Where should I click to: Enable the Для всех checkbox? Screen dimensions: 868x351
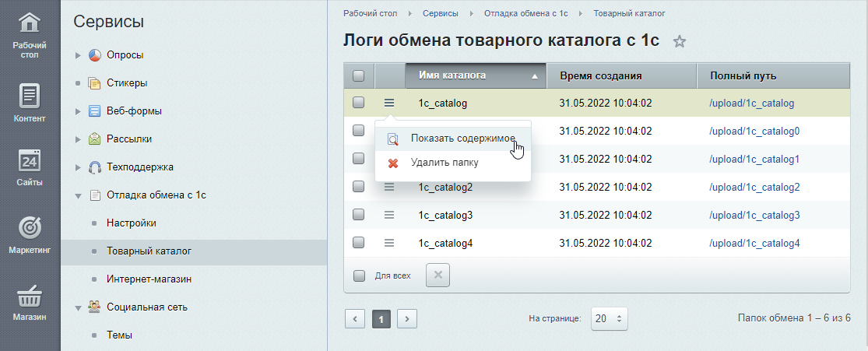tap(359, 275)
